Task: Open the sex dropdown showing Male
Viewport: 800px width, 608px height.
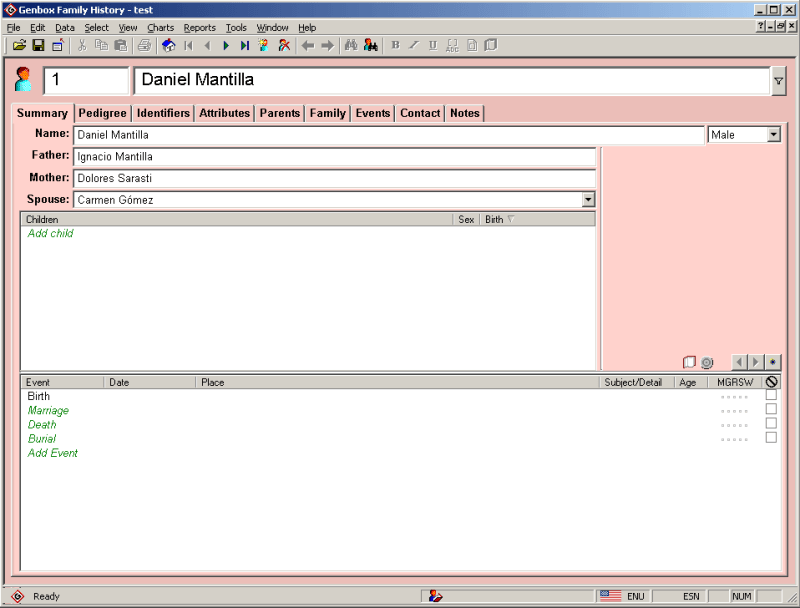Action: (774, 133)
